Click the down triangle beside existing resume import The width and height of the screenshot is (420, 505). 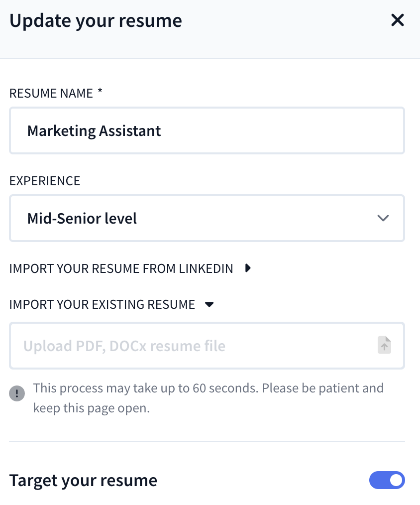(x=210, y=304)
